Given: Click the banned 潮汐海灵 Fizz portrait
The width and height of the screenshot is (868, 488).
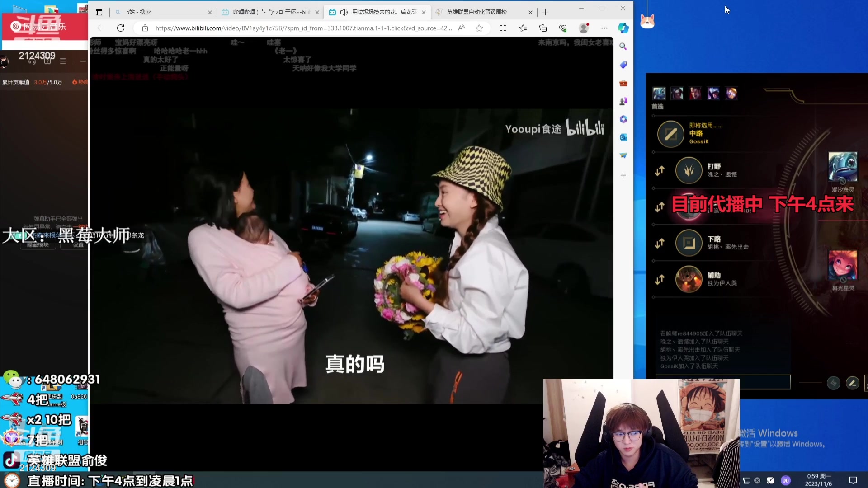Looking at the screenshot, I should click(x=842, y=167).
